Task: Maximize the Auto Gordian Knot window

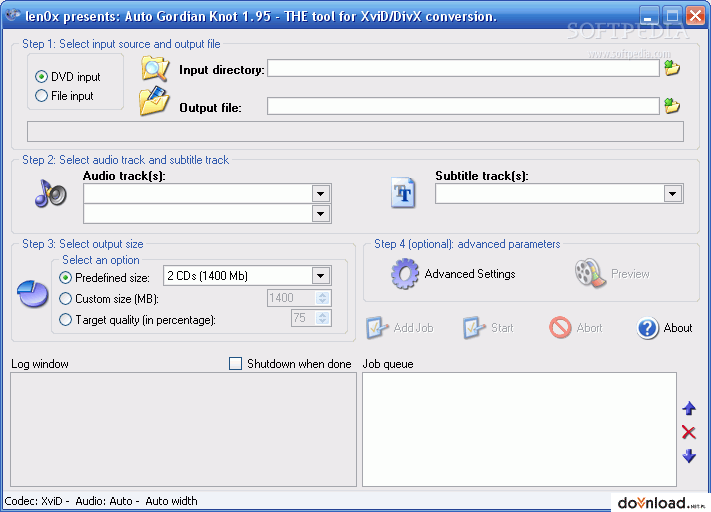Action: pos(672,15)
